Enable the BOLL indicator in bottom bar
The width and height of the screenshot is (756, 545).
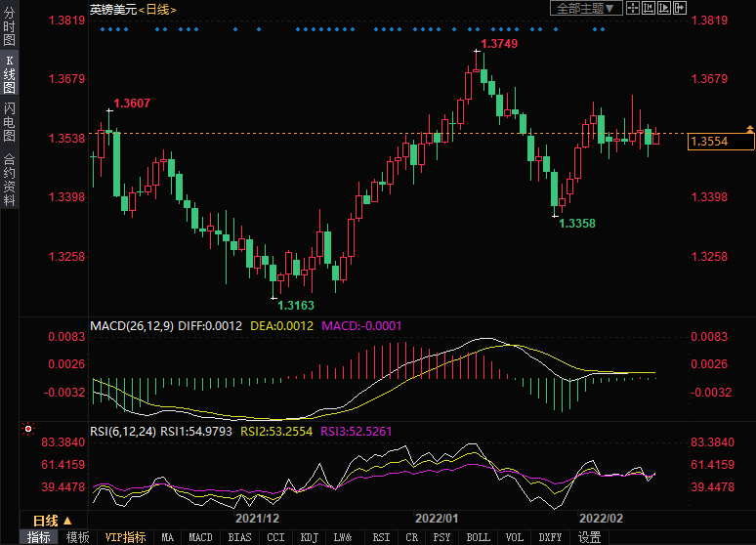tap(478, 537)
